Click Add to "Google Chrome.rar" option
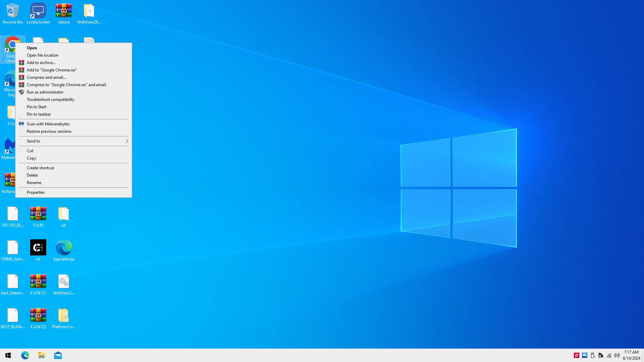The height and width of the screenshot is (362, 644). [x=52, y=70]
